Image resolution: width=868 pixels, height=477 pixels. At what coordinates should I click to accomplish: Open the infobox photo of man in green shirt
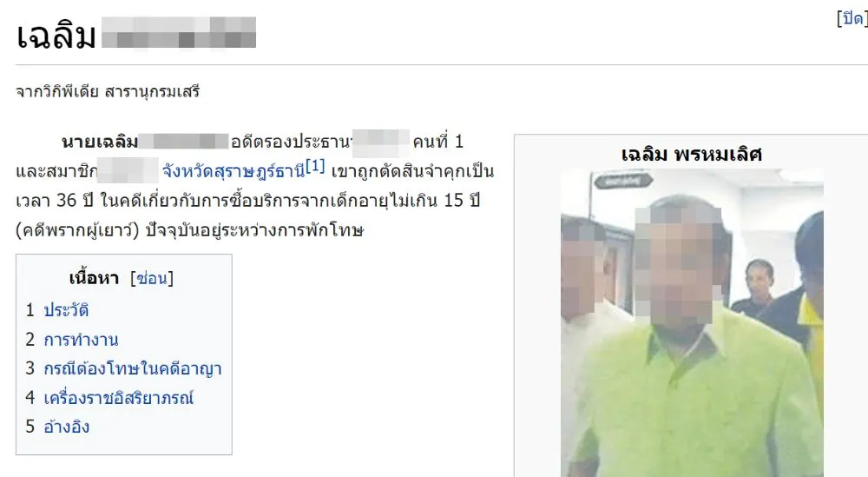click(x=692, y=322)
